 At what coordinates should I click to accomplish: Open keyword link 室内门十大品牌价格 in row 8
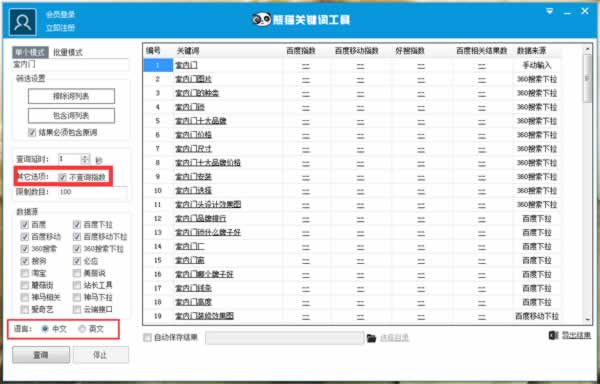click(208, 163)
